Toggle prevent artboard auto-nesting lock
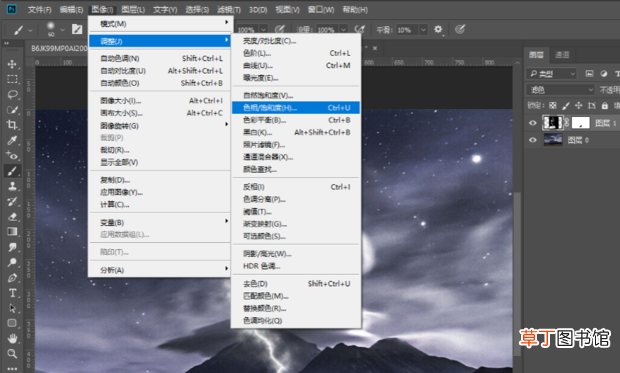Image resolution: width=620 pixels, height=373 pixels. click(592, 106)
